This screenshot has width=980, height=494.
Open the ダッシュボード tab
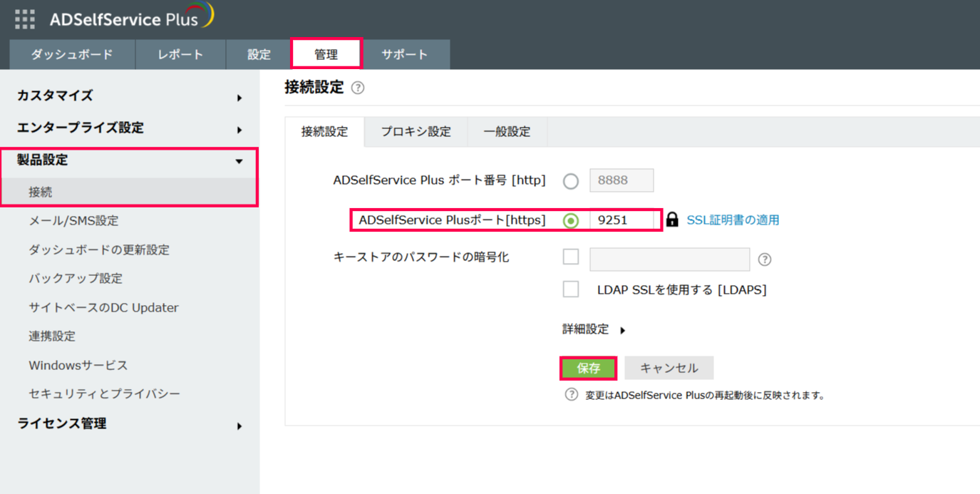point(72,55)
